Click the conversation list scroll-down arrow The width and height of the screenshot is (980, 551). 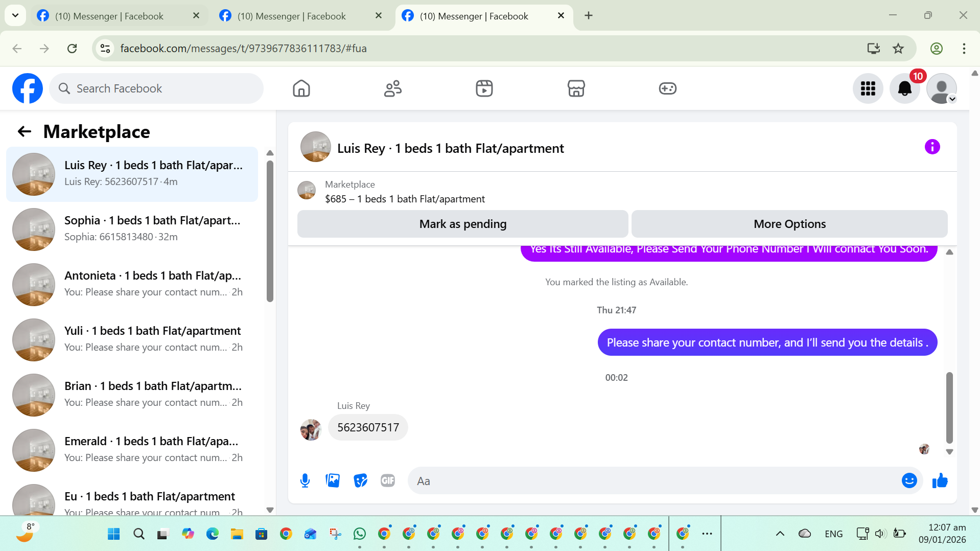(270, 510)
